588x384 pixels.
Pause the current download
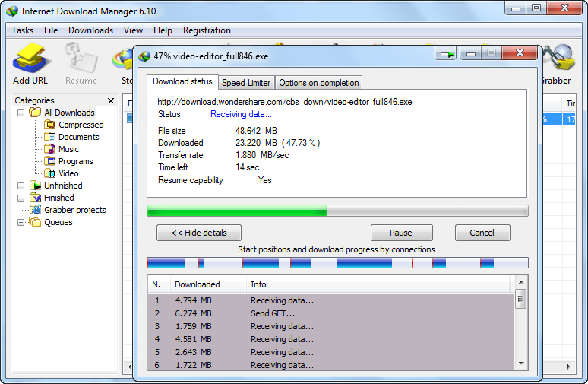point(401,233)
